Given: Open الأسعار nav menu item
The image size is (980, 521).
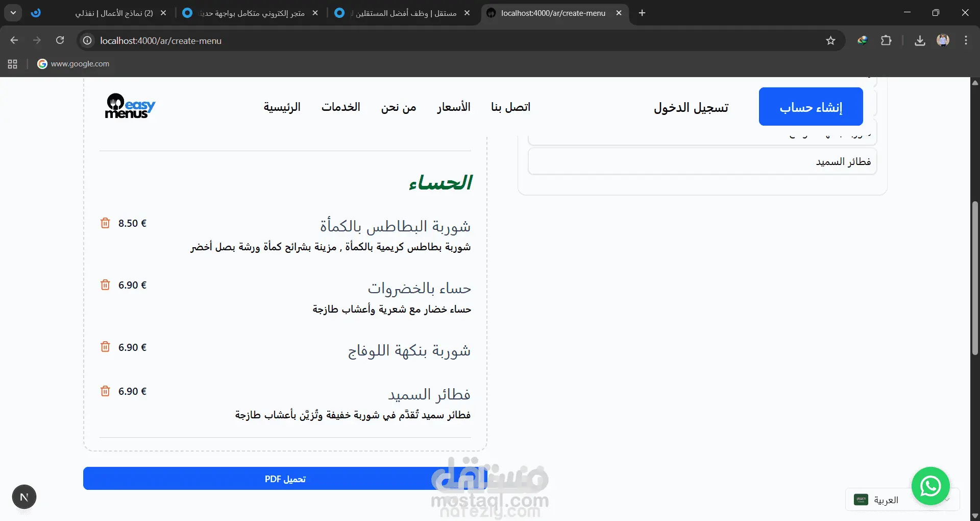Looking at the screenshot, I should tap(454, 107).
